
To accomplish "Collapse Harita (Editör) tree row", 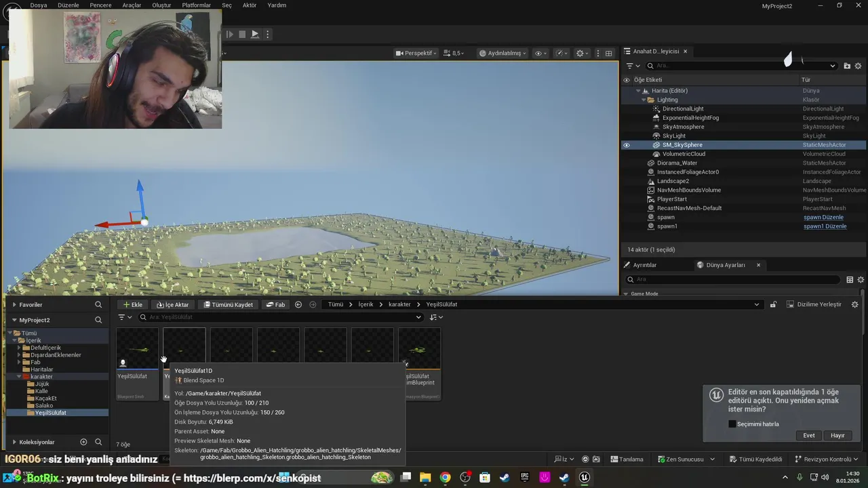I will [637, 91].
